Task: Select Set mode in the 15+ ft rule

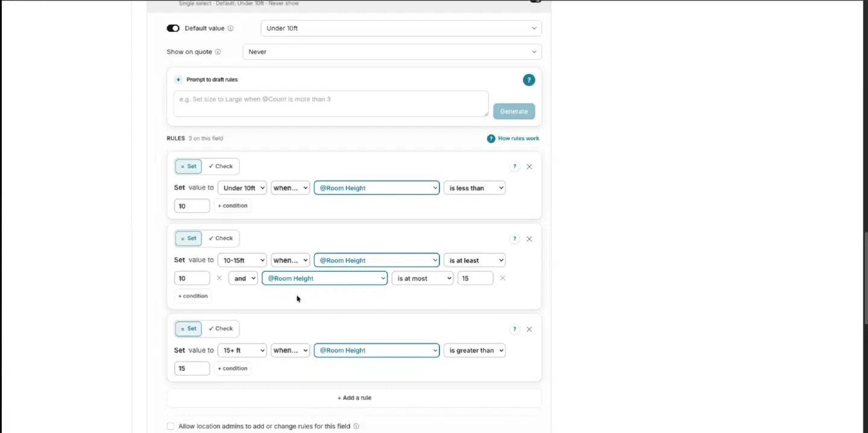Action: pyautogui.click(x=189, y=329)
